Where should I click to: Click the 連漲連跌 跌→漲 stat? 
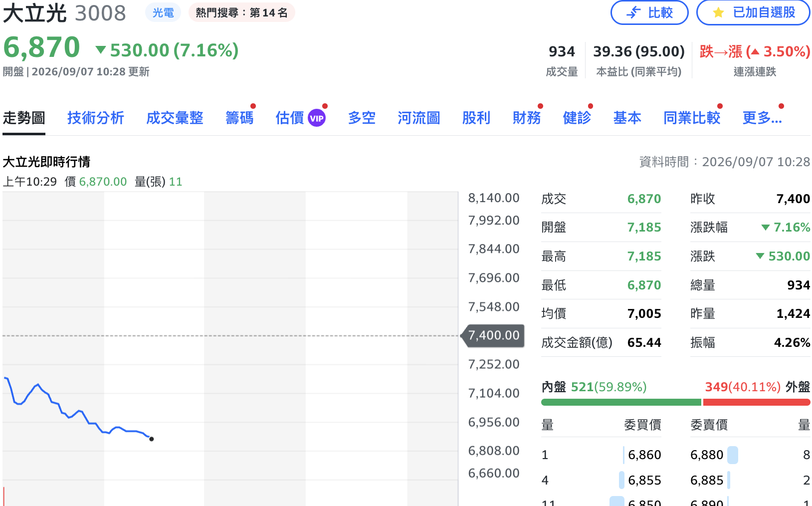tap(755, 61)
